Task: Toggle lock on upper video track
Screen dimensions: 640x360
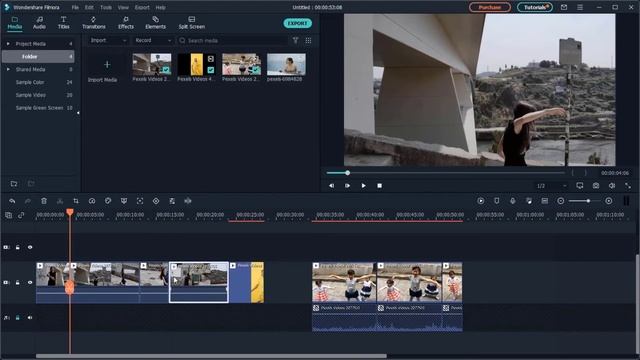Action: tap(18, 247)
